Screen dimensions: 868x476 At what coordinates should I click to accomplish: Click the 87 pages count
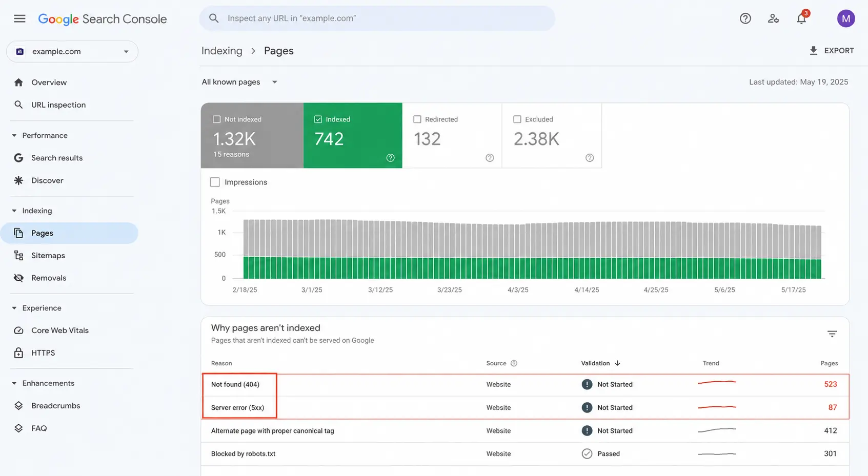[833, 407]
